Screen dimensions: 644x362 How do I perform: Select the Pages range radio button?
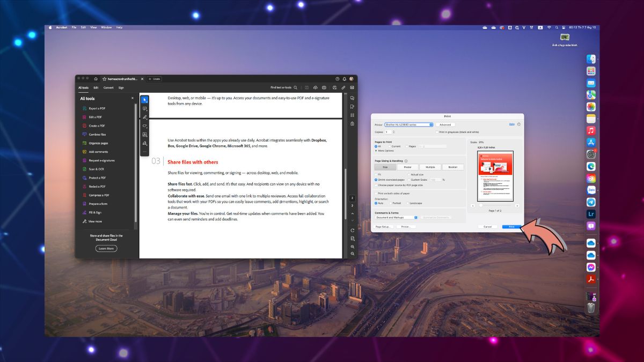(x=407, y=146)
